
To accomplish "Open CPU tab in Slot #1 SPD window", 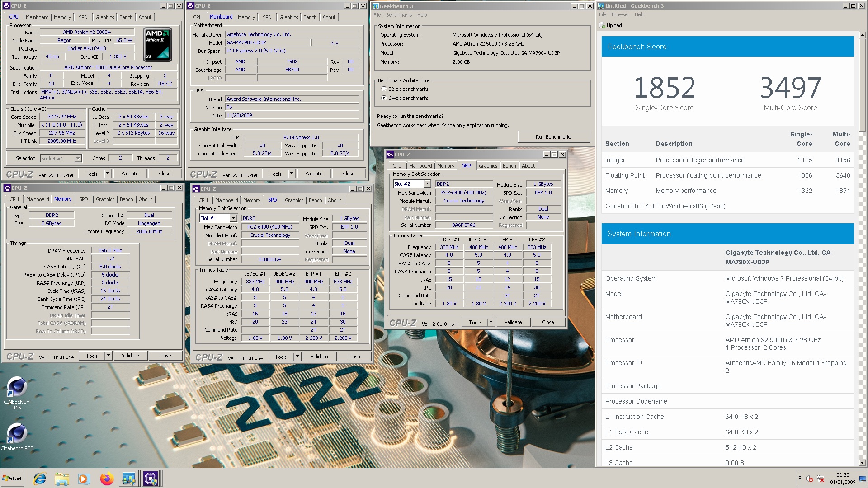I will pos(203,200).
